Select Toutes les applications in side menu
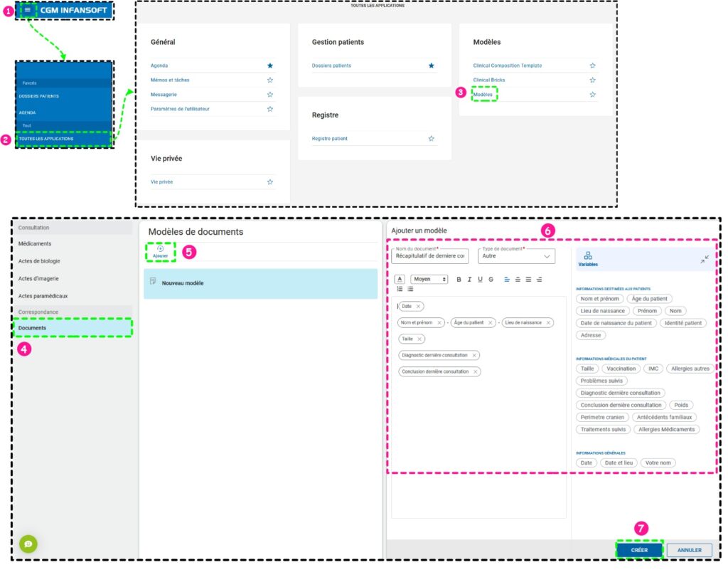 coord(63,139)
